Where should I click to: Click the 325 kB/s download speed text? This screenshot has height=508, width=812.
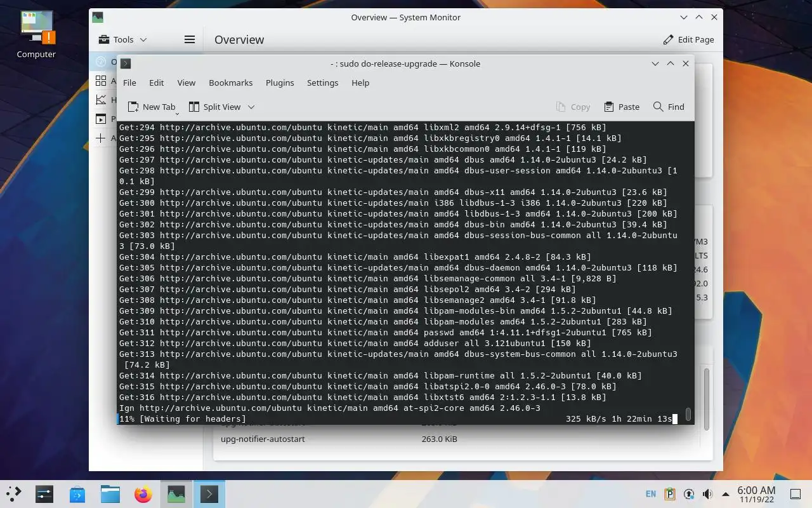(x=586, y=418)
